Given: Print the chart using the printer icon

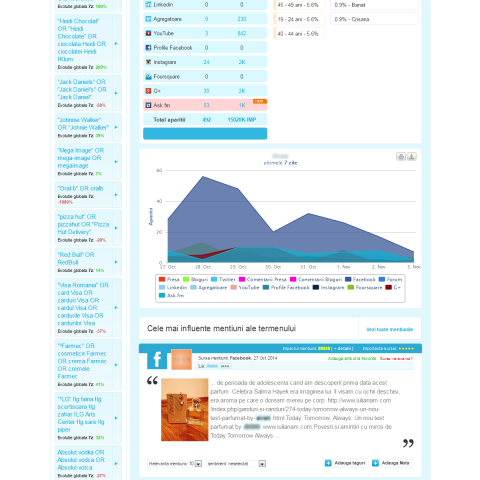Looking at the screenshot, I should tap(401, 157).
